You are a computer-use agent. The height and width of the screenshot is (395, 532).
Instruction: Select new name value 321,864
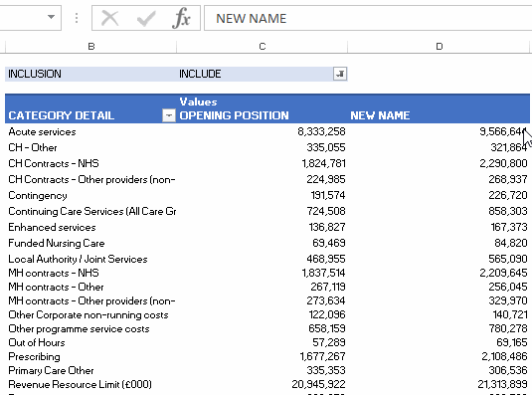pos(509,147)
